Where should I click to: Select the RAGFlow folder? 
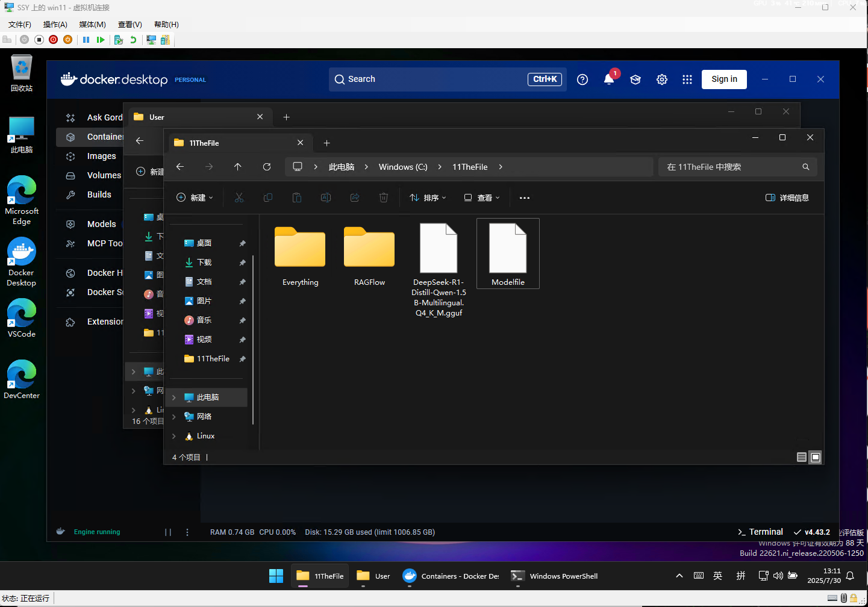coord(369,254)
